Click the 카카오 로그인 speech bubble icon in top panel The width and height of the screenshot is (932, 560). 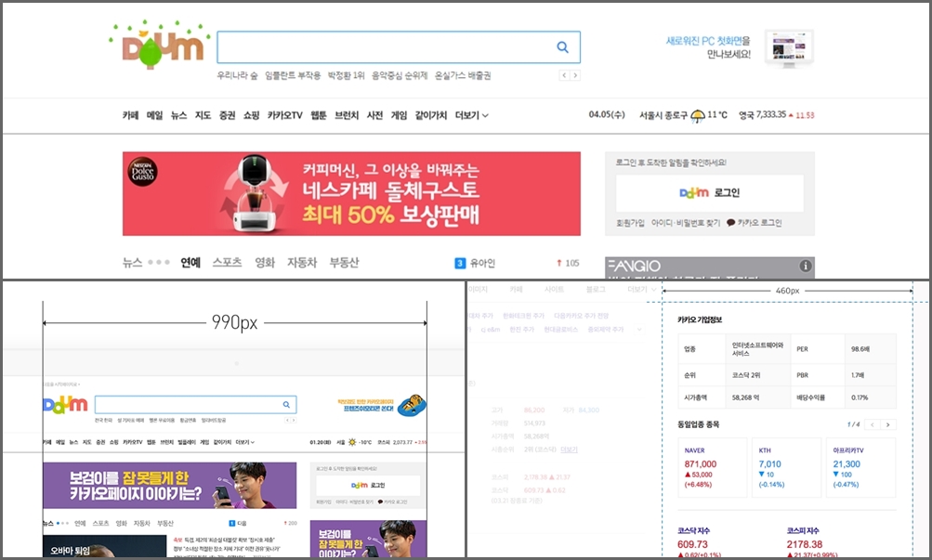(x=730, y=223)
